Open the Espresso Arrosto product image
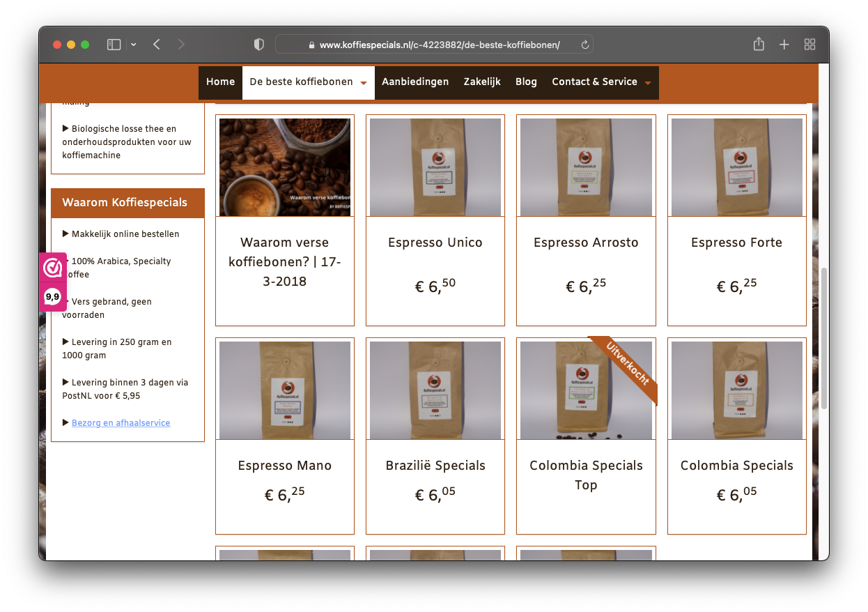This screenshot has width=868, height=612. coord(586,167)
